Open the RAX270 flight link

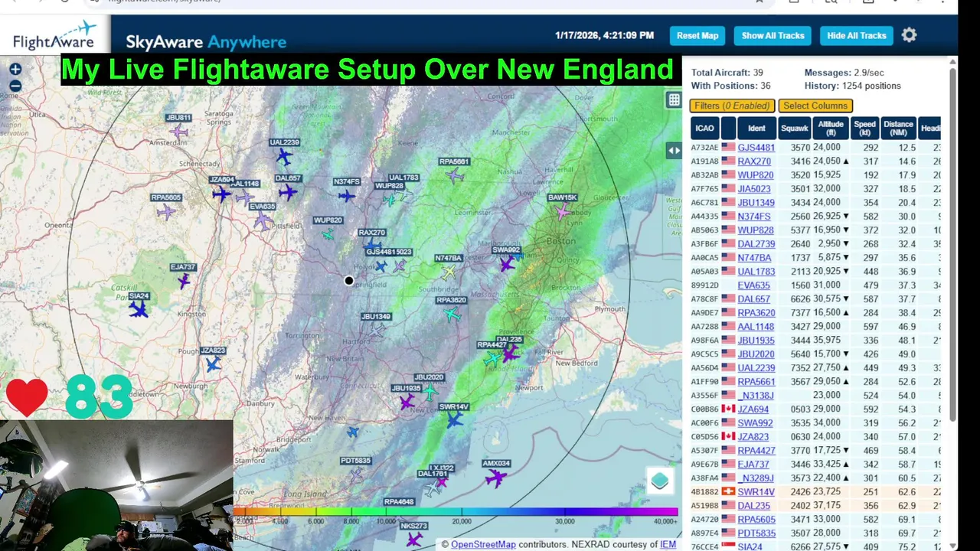tap(754, 161)
